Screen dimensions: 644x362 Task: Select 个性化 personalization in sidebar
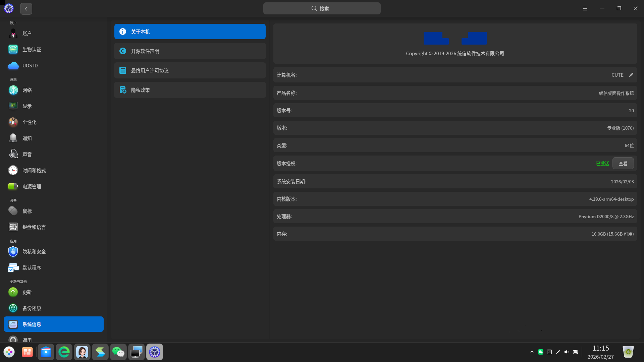(29, 122)
